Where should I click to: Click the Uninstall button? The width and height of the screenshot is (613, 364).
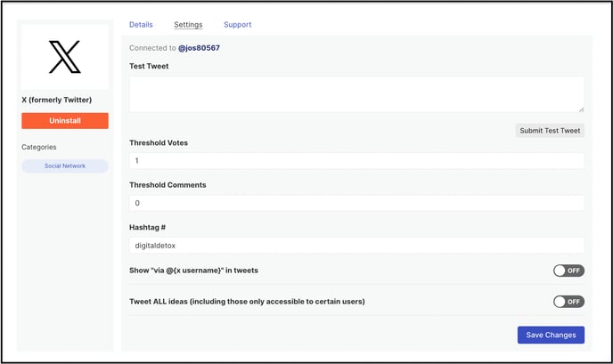(65, 121)
